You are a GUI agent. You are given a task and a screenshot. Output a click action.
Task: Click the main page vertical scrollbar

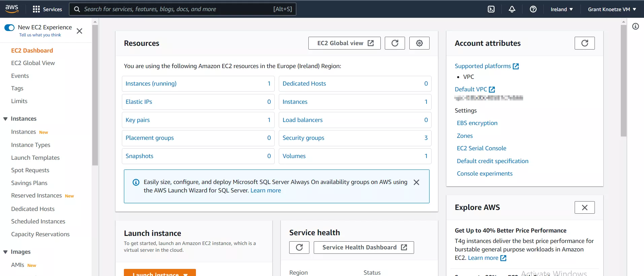(x=623, y=80)
